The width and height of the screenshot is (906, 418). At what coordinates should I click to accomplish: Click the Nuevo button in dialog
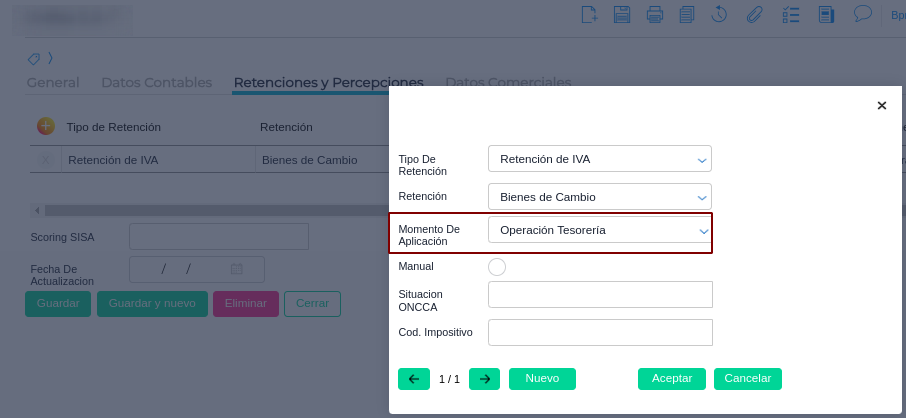tap(542, 379)
